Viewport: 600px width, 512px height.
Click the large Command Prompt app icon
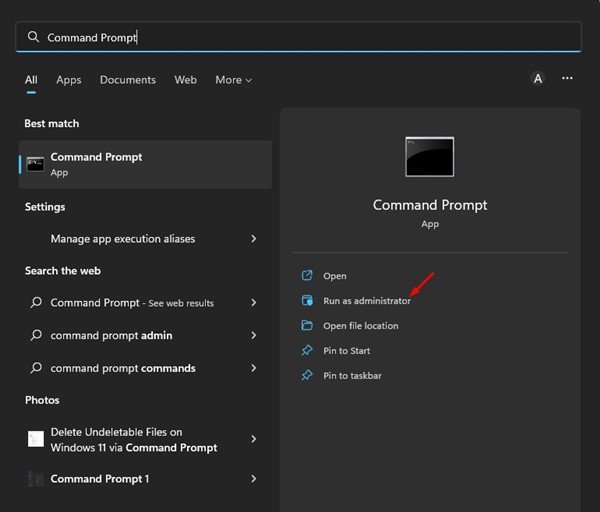point(430,157)
